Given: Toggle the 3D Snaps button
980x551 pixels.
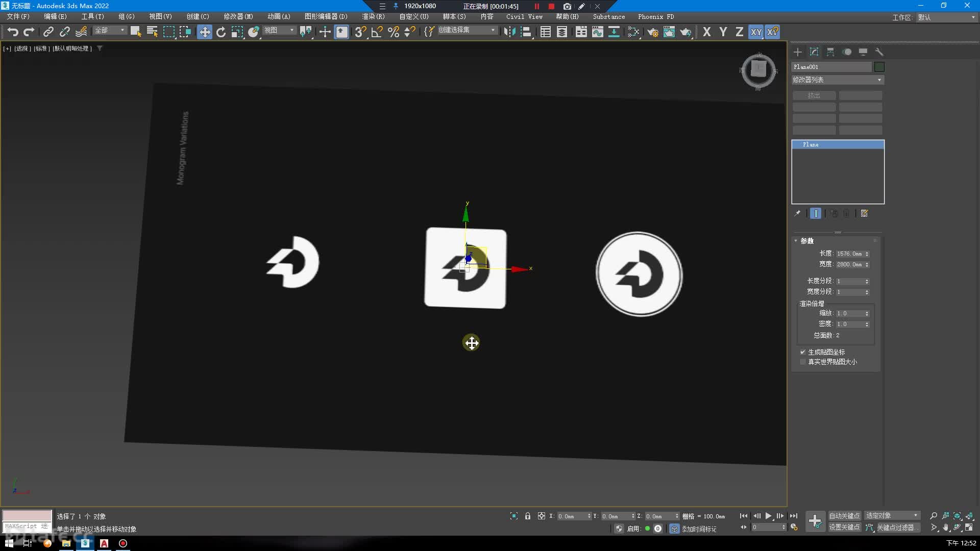Looking at the screenshot, I should click(360, 32).
